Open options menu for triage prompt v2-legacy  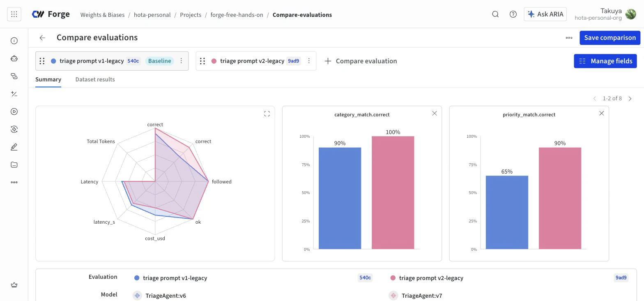[x=309, y=61]
